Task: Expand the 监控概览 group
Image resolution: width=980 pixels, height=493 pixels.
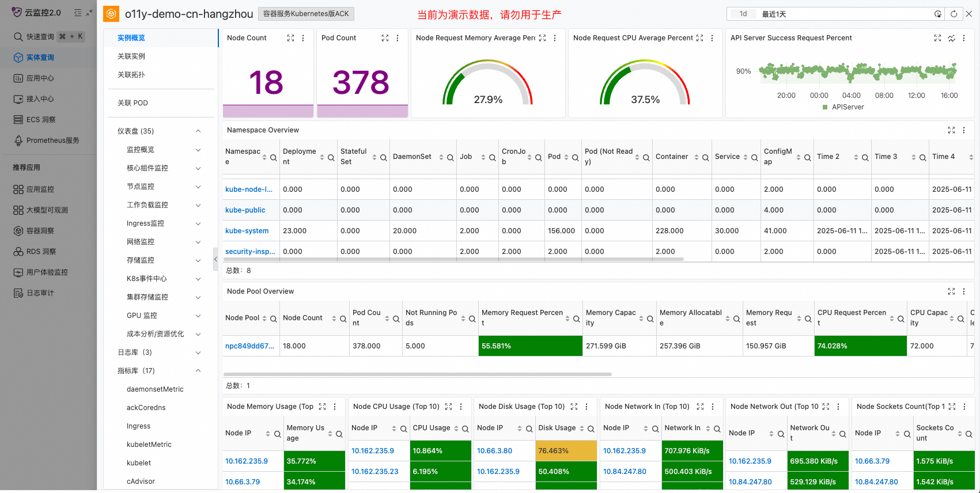Action: [198, 150]
